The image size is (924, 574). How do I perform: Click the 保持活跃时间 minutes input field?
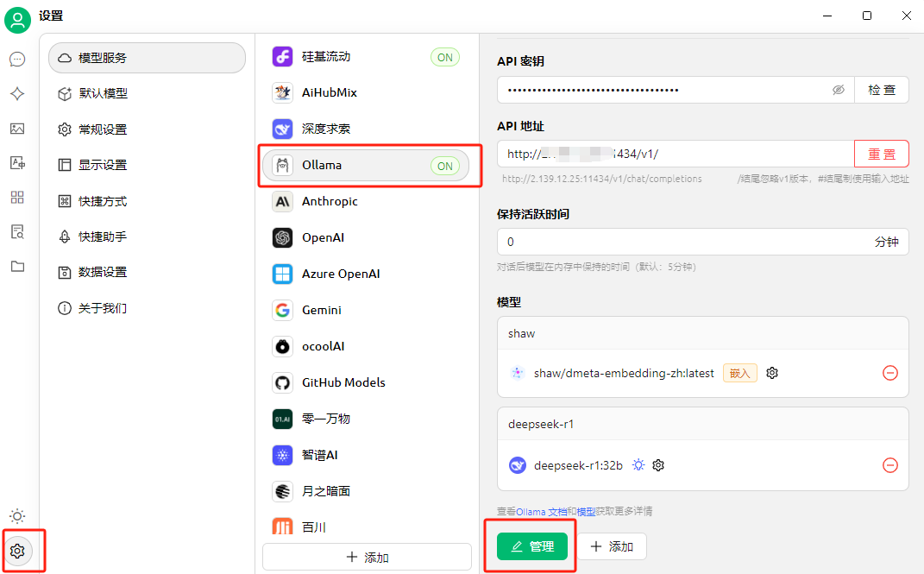[x=702, y=242]
